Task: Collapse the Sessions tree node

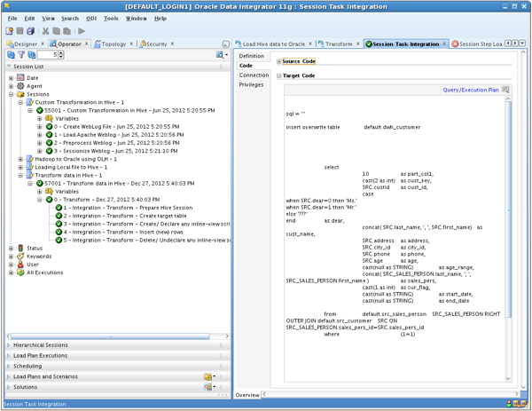Action: click(11, 94)
